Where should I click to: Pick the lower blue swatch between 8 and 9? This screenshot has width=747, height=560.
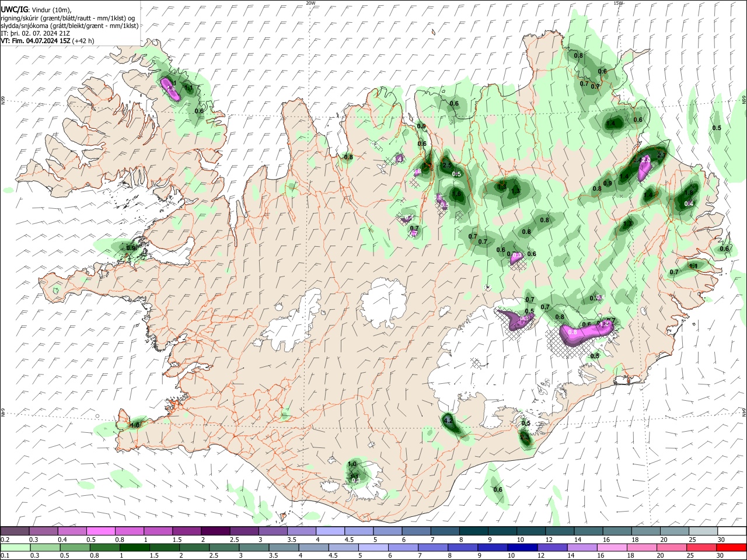point(462,547)
